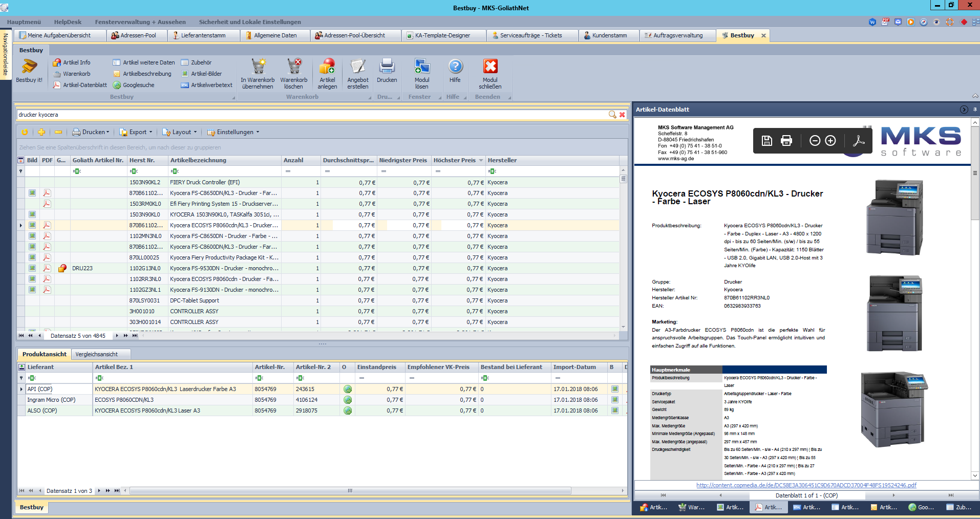Zoom in on the PDF viewer
The width and height of the screenshot is (980, 519).
tap(830, 141)
